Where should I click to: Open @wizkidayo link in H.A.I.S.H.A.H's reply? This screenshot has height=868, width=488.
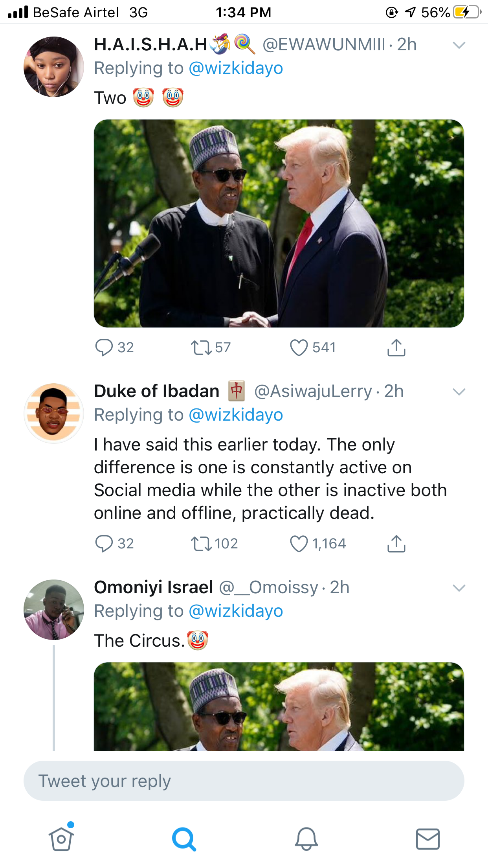[x=236, y=68]
